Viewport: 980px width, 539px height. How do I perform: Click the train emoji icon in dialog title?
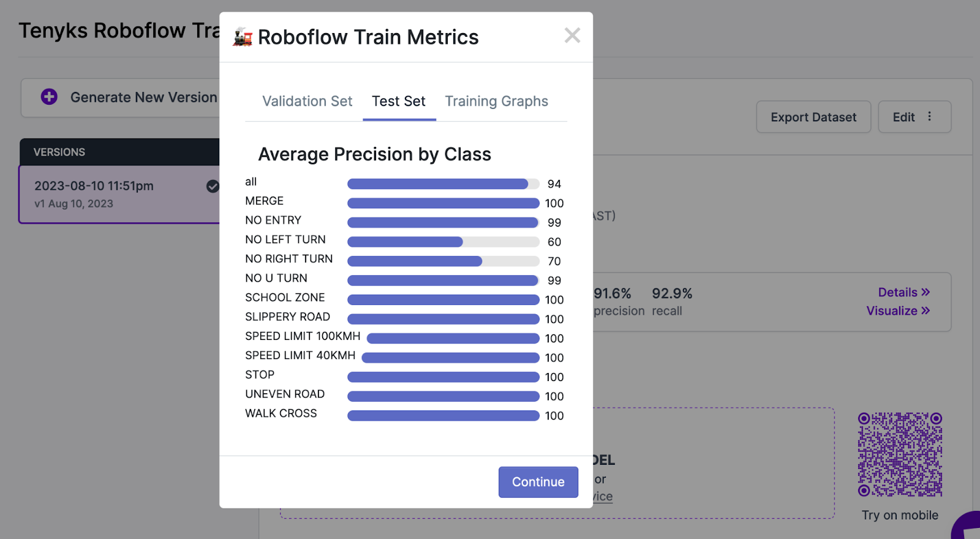pyautogui.click(x=243, y=37)
